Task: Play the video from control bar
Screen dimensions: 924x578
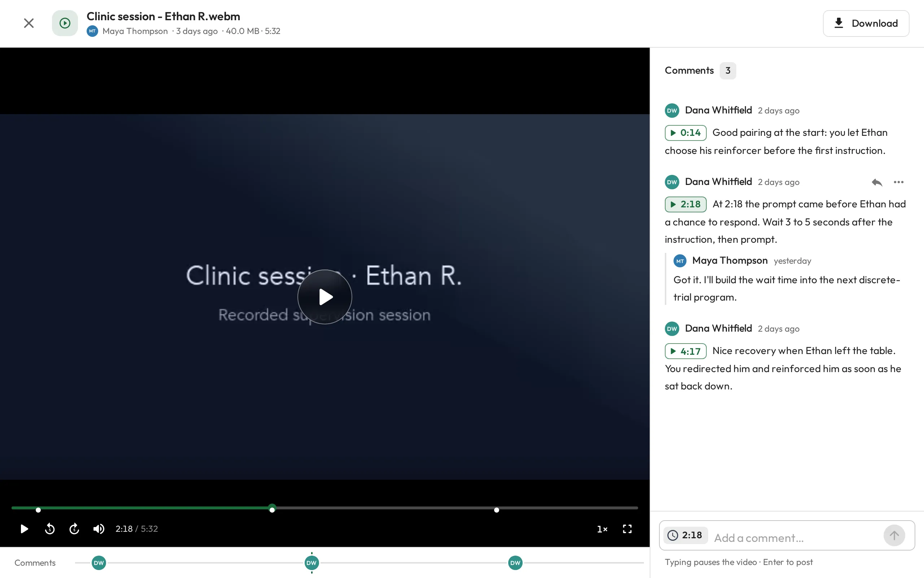Action: pos(24,529)
